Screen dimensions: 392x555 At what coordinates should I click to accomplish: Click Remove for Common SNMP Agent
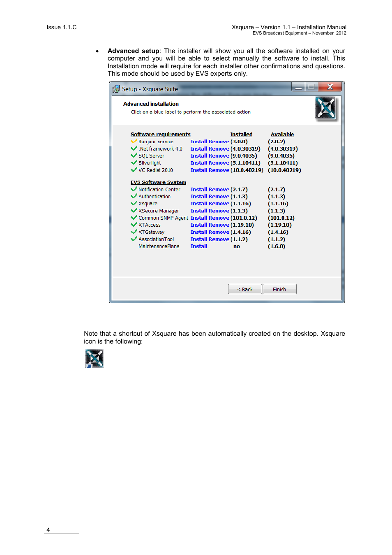(219, 218)
